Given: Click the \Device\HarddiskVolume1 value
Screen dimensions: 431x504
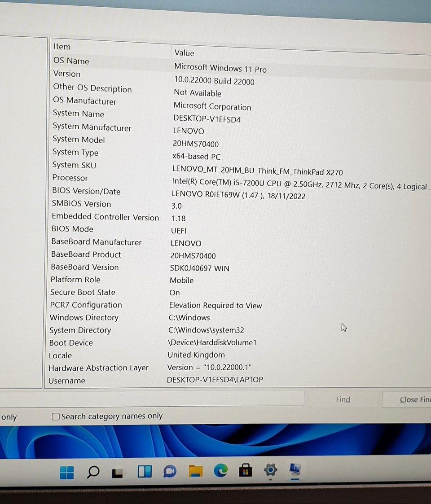Looking at the screenshot, I should pyautogui.click(x=212, y=342).
